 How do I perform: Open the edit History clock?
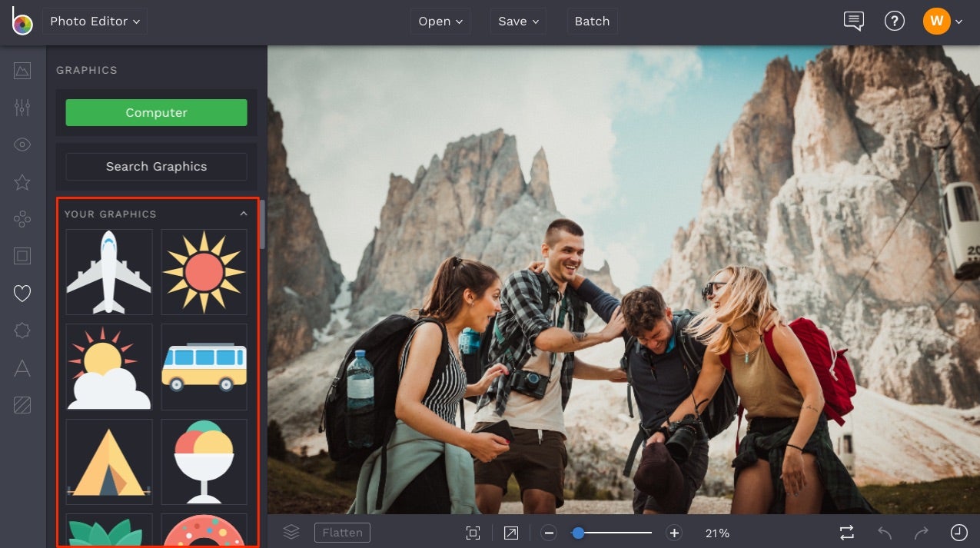(x=958, y=532)
